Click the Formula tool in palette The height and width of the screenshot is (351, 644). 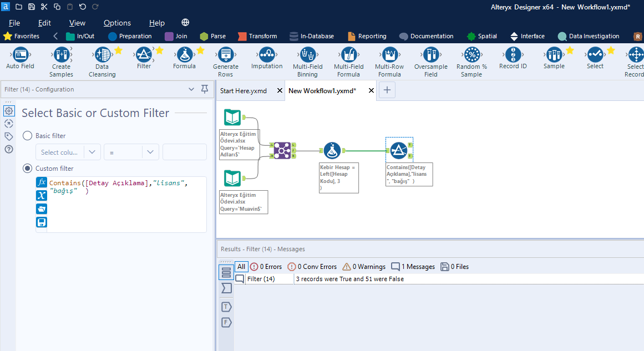coord(184,55)
